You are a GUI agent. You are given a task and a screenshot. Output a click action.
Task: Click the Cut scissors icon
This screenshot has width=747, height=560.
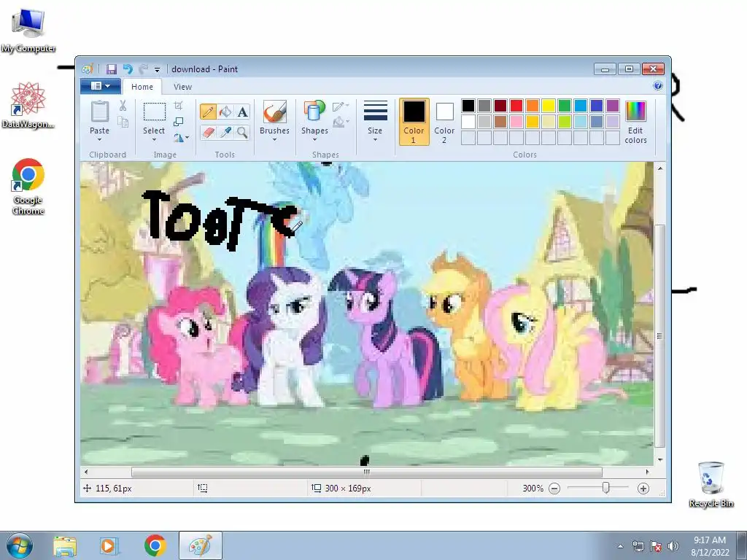(123, 106)
